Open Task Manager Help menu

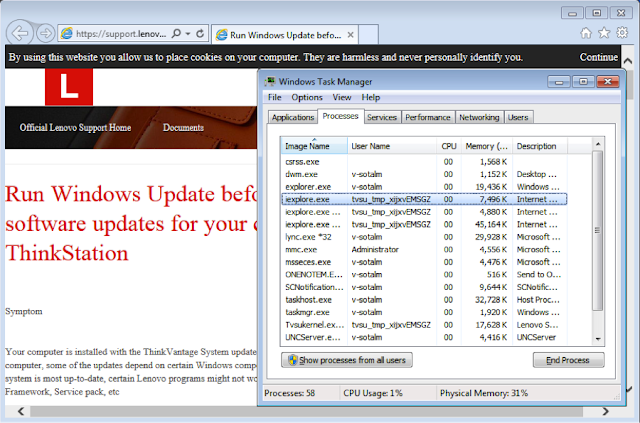371,97
